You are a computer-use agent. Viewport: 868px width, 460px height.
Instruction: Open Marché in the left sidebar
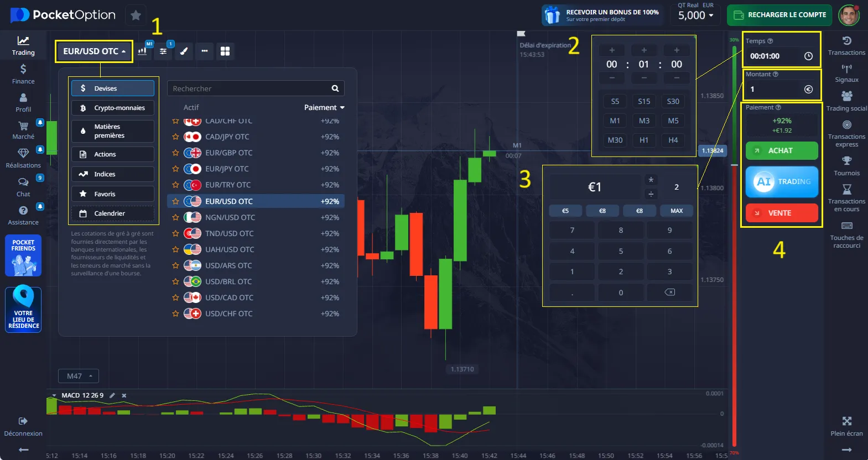(23, 130)
